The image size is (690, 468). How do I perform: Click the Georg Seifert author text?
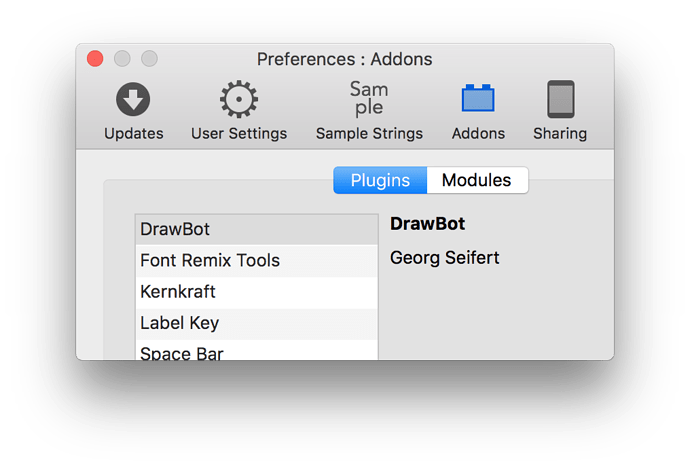[x=444, y=258]
